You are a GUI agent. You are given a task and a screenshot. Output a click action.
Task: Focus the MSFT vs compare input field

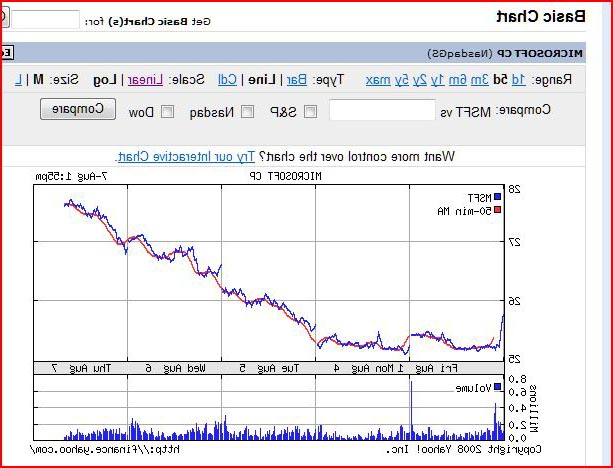coord(382,110)
